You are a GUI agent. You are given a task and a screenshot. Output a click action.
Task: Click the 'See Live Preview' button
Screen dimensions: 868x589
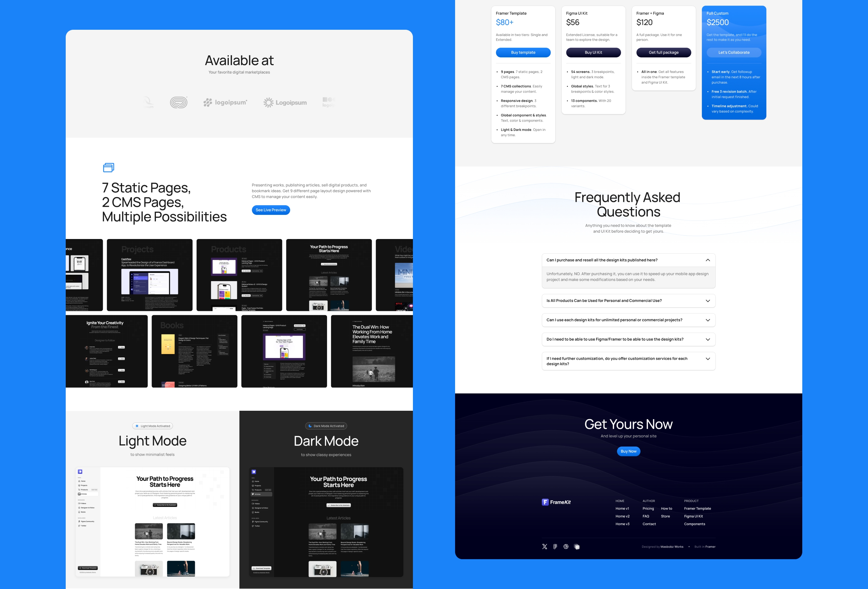(x=270, y=210)
